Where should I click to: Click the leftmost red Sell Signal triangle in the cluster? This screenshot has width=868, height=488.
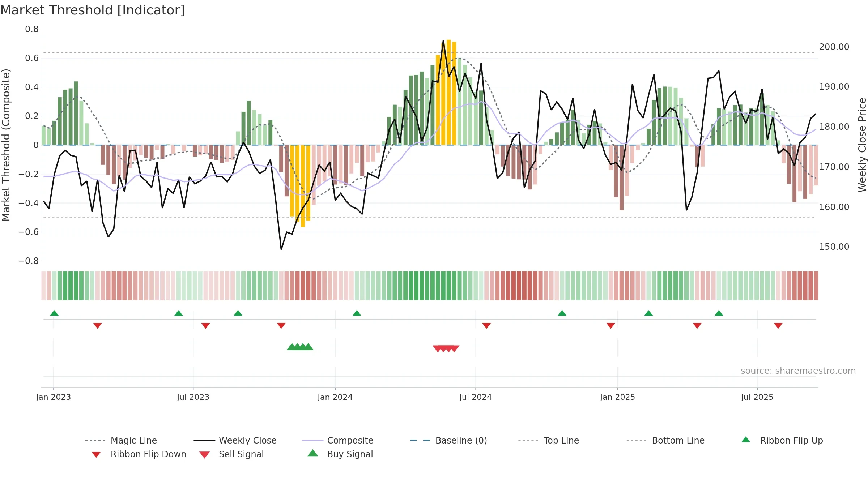[438, 348]
